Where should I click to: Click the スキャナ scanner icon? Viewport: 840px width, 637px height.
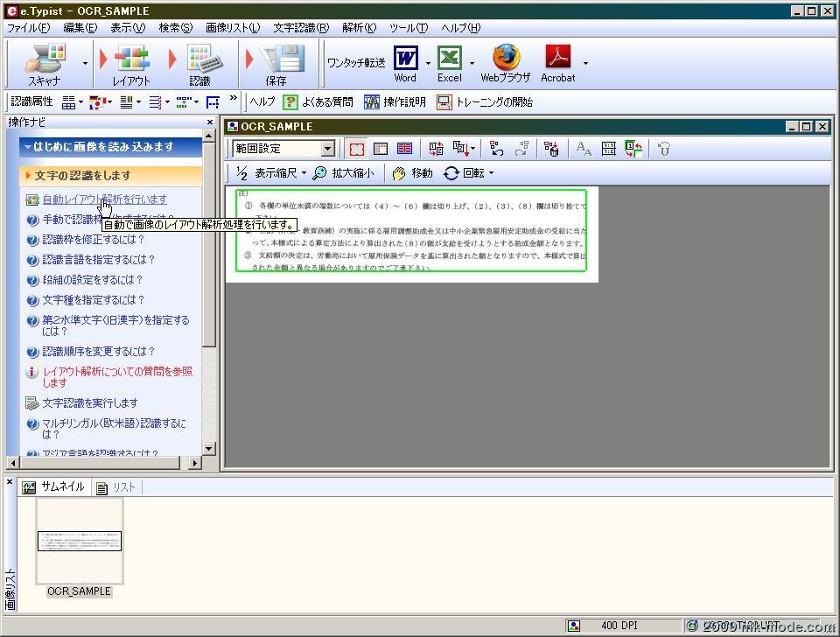44,61
